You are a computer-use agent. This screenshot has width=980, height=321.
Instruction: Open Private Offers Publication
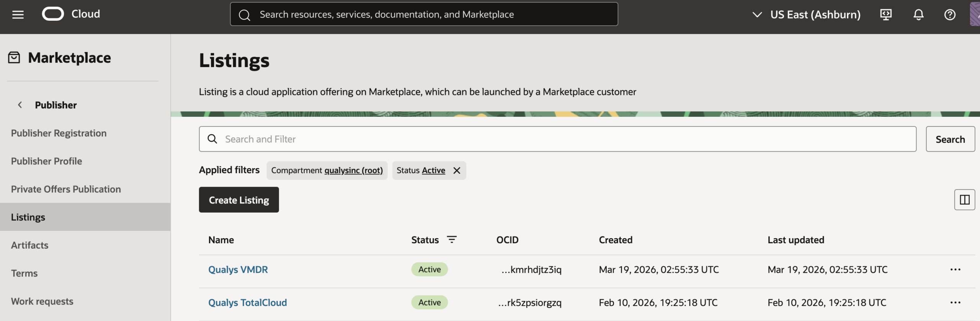[66, 189]
